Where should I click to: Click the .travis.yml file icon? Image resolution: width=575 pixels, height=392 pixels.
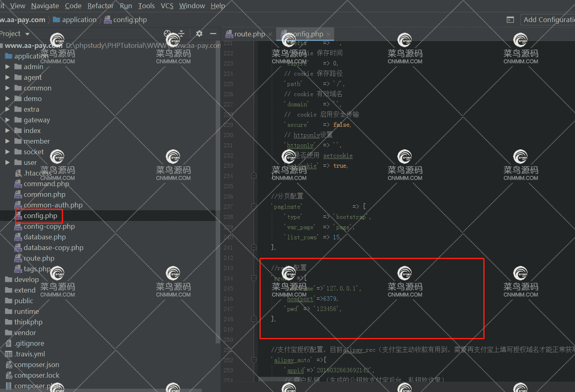(9, 354)
